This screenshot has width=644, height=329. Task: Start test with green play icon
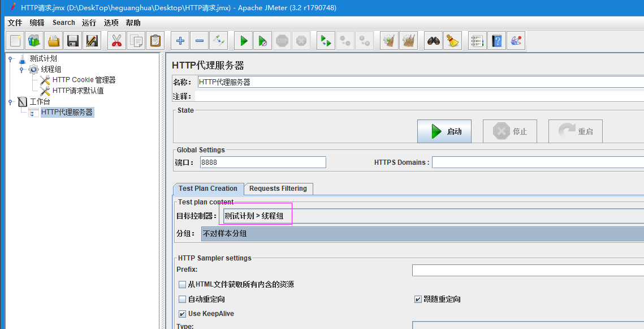(244, 41)
